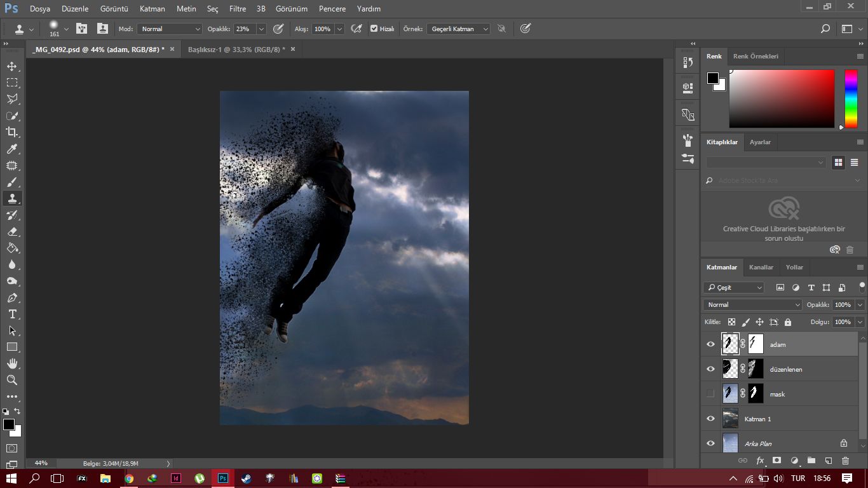The height and width of the screenshot is (488, 868).
Task: Open the layer Opaklık 100% dropdown
Action: (x=860, y=304)
